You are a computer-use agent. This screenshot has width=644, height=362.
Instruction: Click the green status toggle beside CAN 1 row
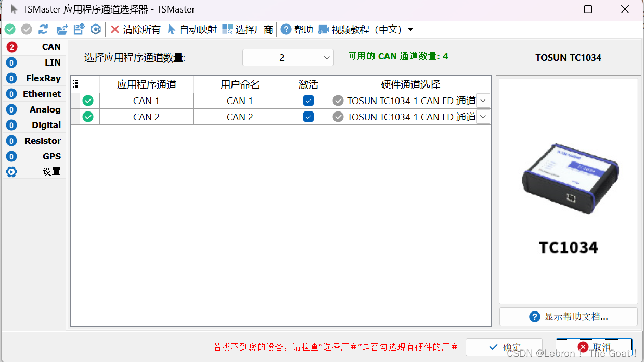coord(88,101)
